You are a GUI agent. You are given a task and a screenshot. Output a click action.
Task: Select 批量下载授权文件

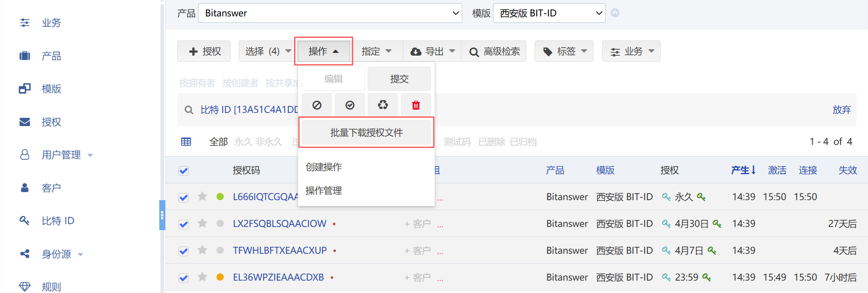tap(367, 132)
